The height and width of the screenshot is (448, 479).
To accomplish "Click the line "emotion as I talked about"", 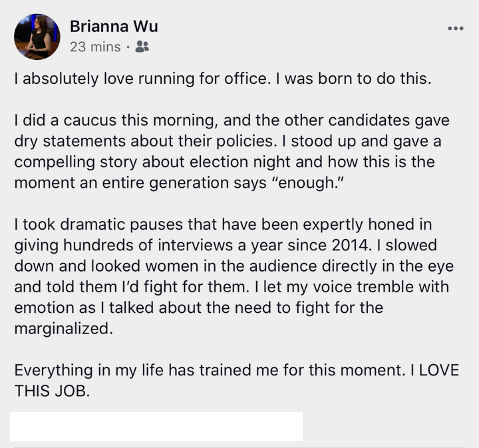I will (198, 308).
